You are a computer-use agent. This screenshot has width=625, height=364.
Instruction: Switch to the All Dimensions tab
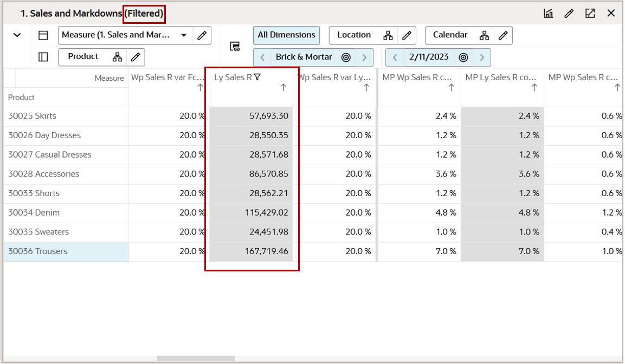point(286,35)
